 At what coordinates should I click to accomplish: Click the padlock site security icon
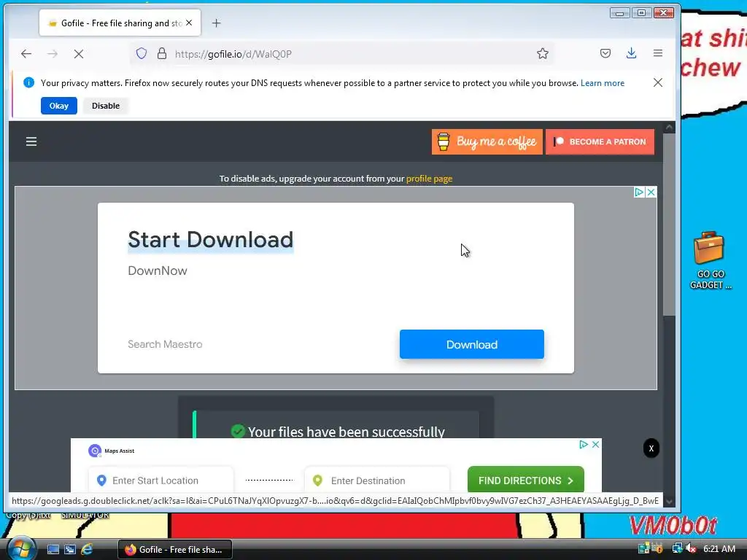click(162, 53)
